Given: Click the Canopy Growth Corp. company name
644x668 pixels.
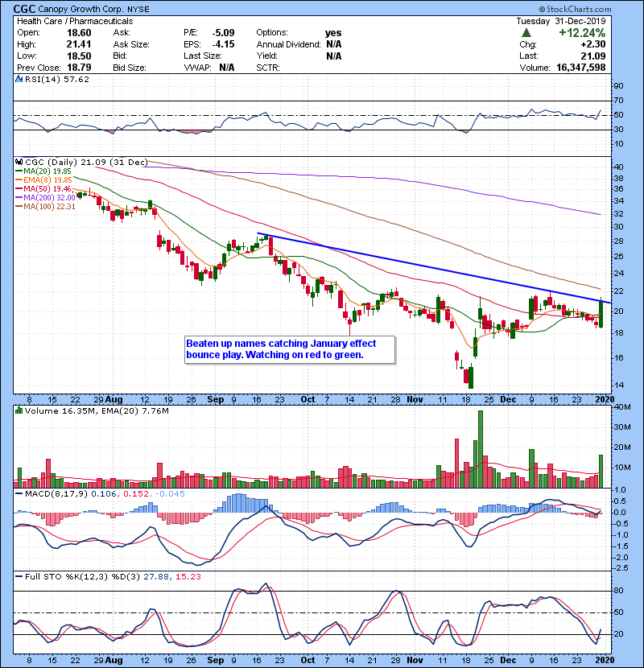Looking at the screenshot, I should (81, 9).
